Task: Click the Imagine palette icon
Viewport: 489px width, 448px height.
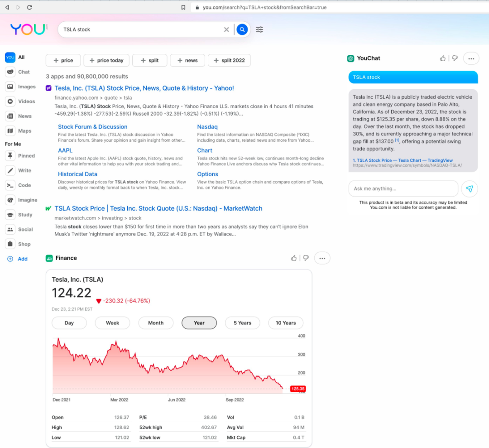Action: 10,200
